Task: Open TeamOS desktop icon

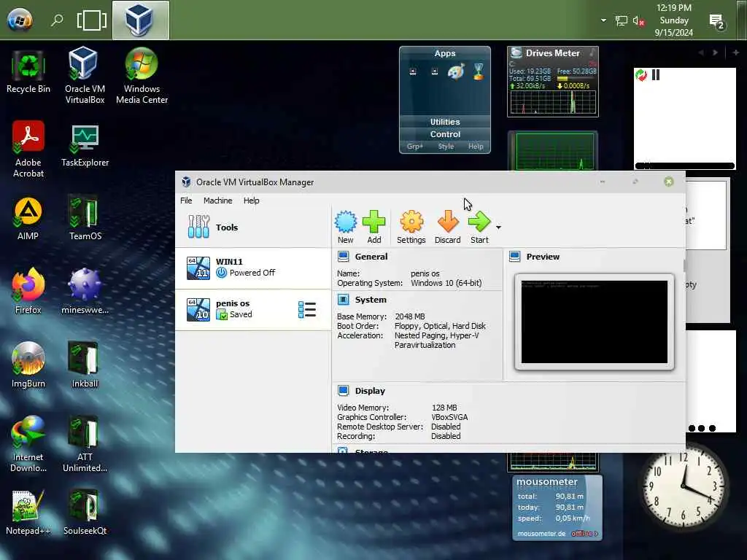Action: pos(85,217)
